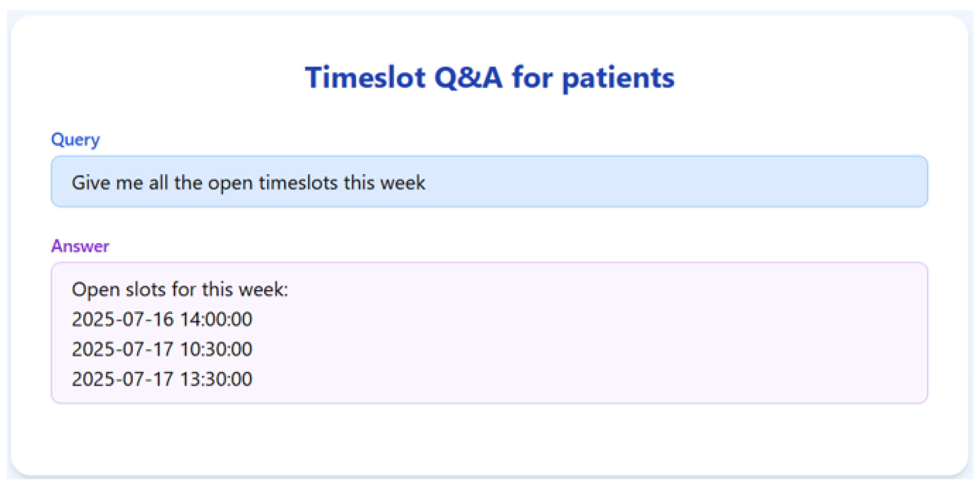Focus the Query input field
This screenshot has height=488, width=980.
tap(647, 182)
